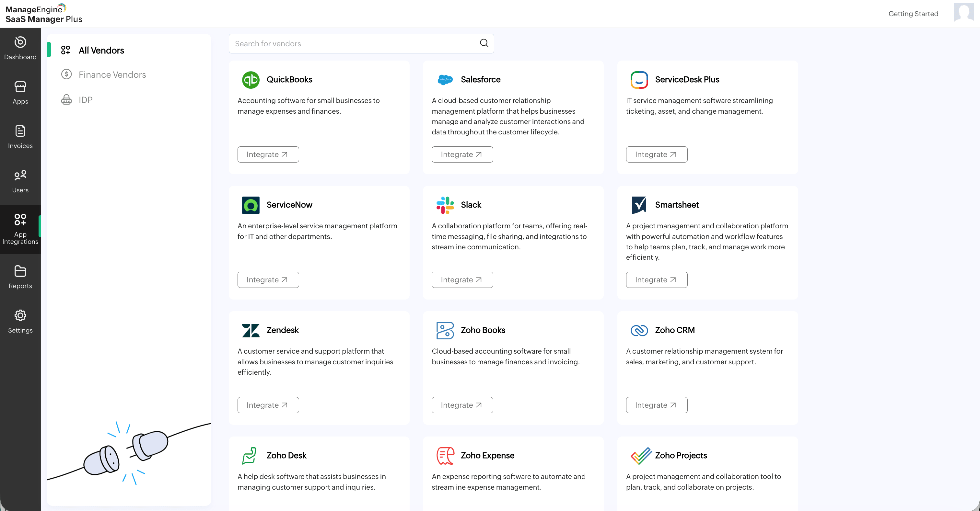The image size is (980, 511).
Task: Click the Finance Vendors dollar icon
Action: [x=66, y=74]
